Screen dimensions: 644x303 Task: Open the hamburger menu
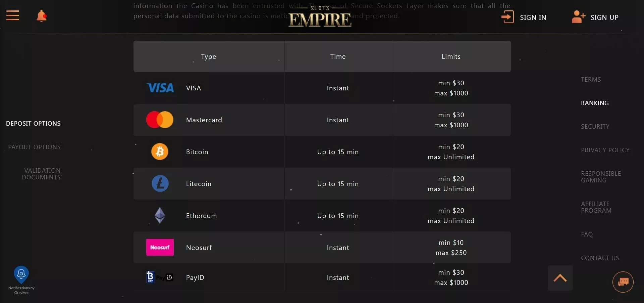click(12, 15)
